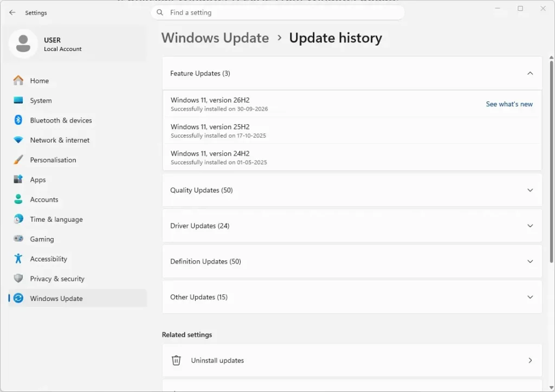555x392 pixels.
Task: Click the Other Updates (15) label
Action: click(199, 297)
